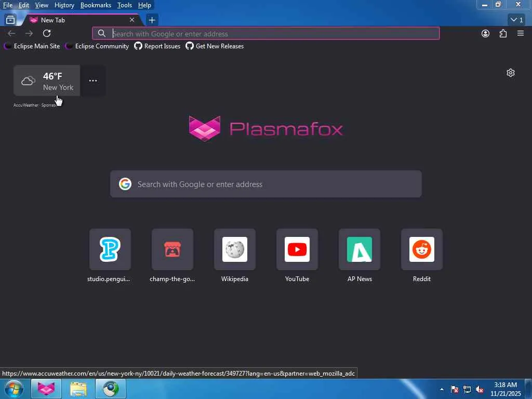The image size is (532, 399).
Task: Click Plasmafox taskbar button
Action: tap(46, 389)
